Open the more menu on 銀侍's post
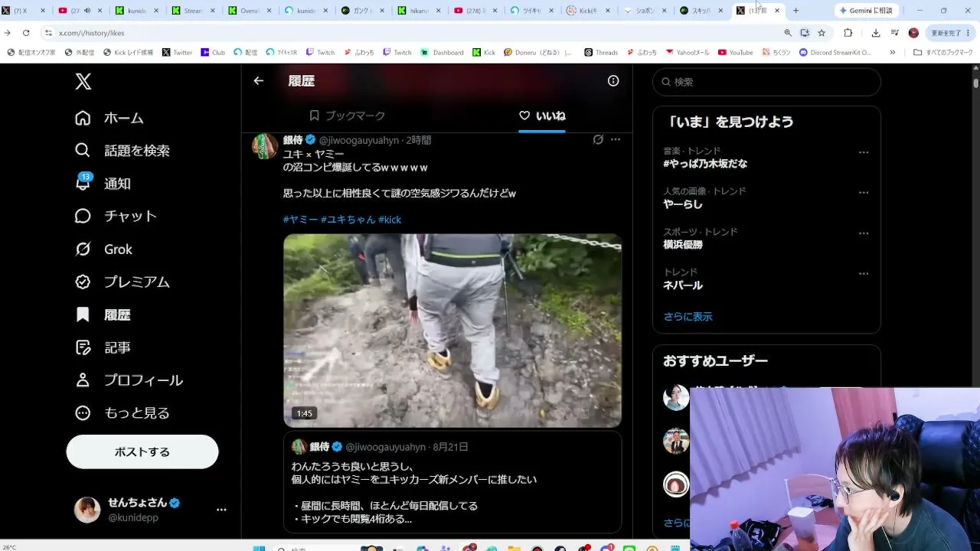The width and height of the screenshot is (980, 551). click(x=616, y=139)
